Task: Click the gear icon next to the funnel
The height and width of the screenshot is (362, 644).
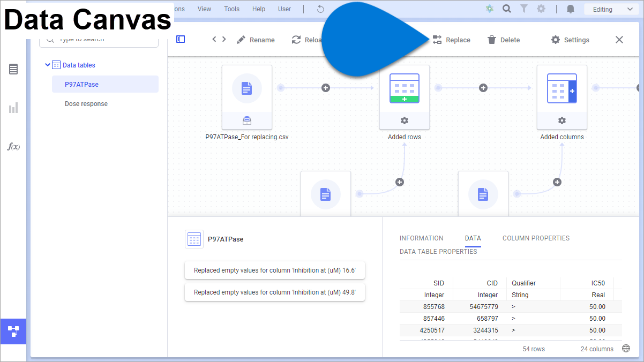Action: (541, 9)
